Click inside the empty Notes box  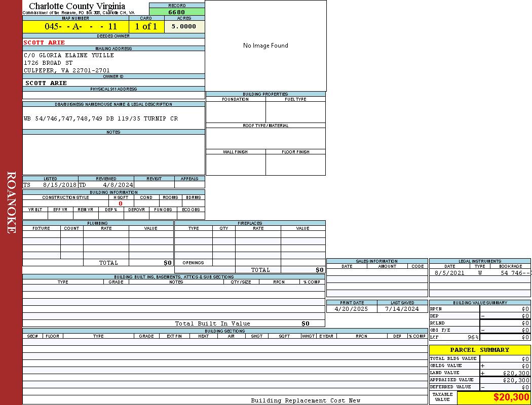pyautogui.click(x=113, y=154)
